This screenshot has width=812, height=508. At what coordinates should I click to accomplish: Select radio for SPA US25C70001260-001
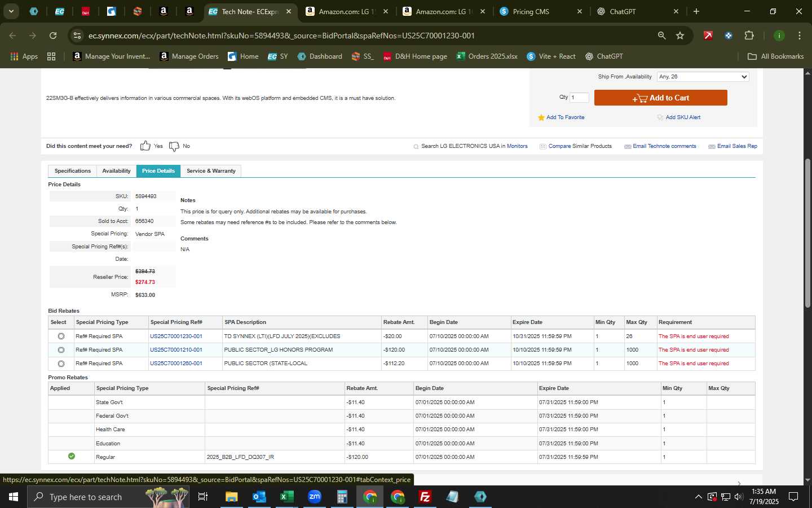[61, 364]
